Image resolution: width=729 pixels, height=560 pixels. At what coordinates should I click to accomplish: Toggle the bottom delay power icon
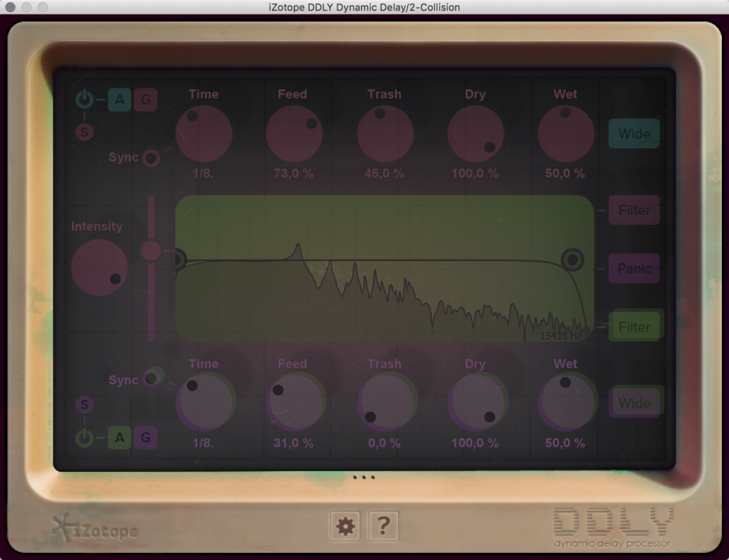point(85,438)
